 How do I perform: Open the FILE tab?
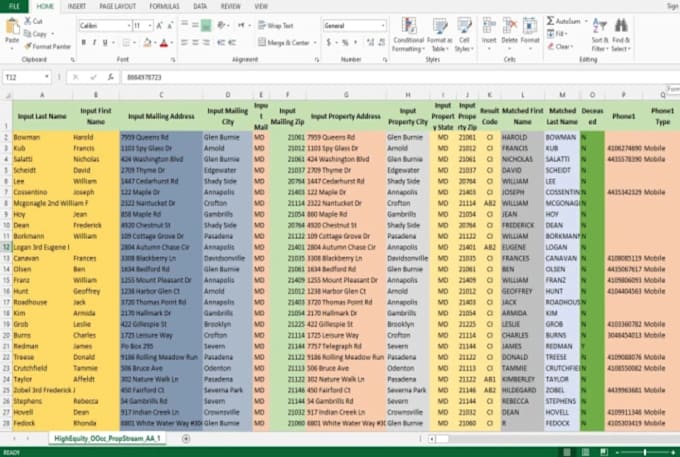coord(14,6)
